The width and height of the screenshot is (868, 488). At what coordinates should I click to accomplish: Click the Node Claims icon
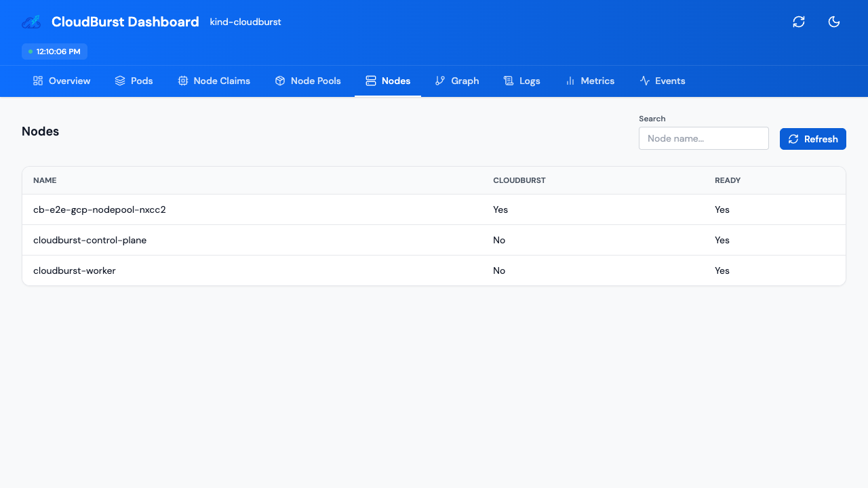[x=182, y=81]
